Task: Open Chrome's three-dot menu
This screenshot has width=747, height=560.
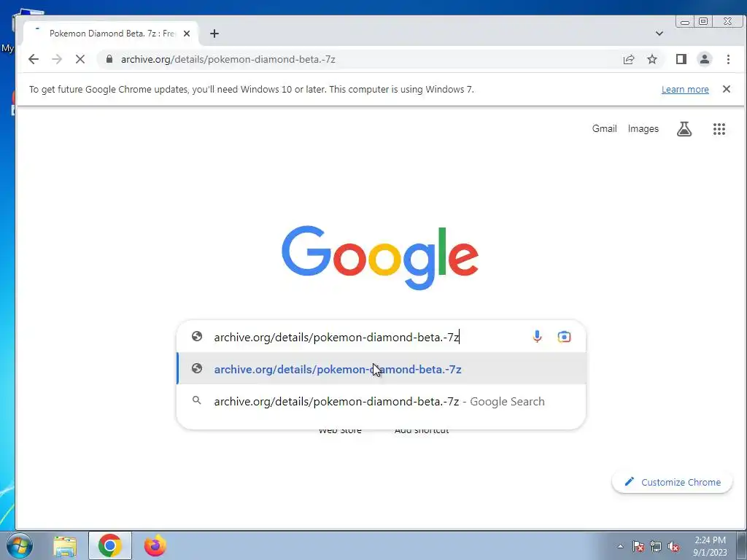Action: pyautogui.click(x=728, y=59)
